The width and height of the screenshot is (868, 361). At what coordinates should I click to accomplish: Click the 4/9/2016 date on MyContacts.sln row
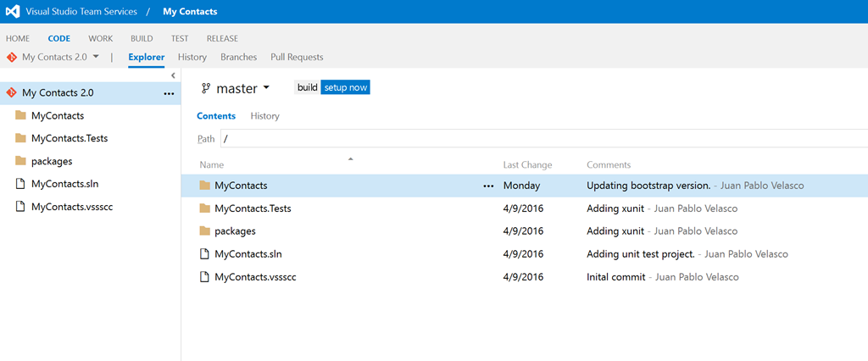pyautogui.click(x=523, y=254)
